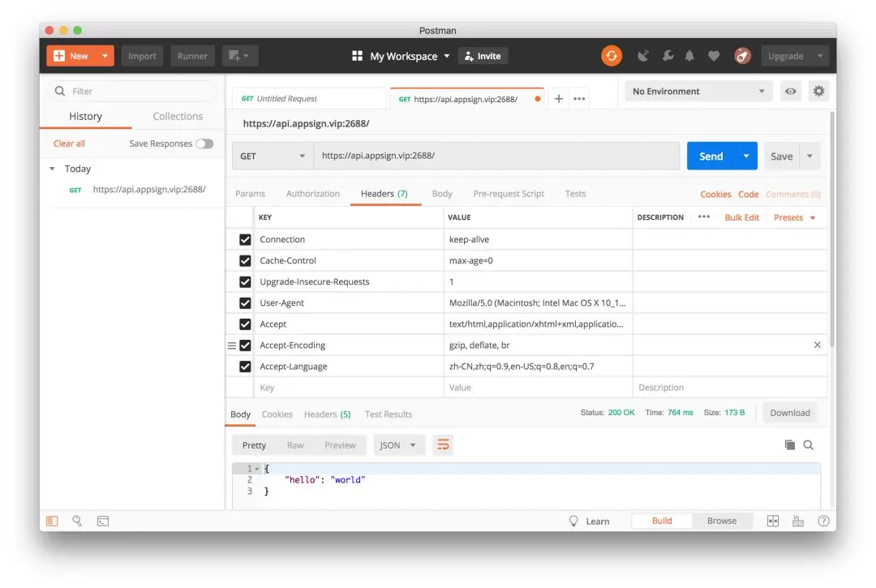Uncheck the Accept-Encoding header checkbox

point(245,346)
